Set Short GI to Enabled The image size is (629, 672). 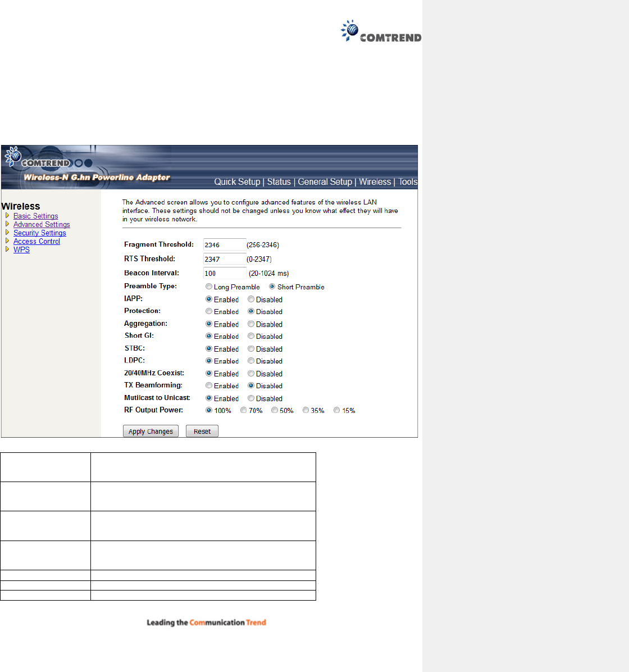209,336
